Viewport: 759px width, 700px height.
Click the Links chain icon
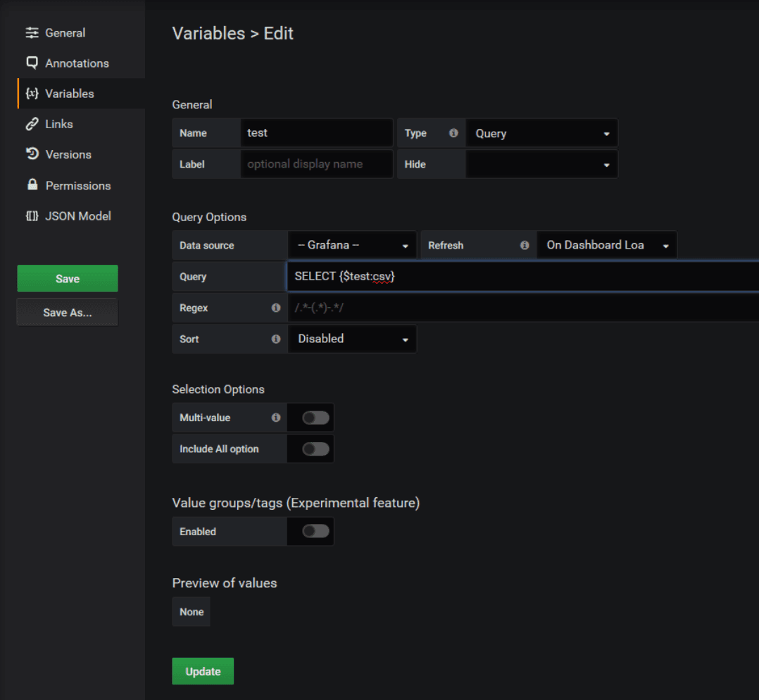32,124
